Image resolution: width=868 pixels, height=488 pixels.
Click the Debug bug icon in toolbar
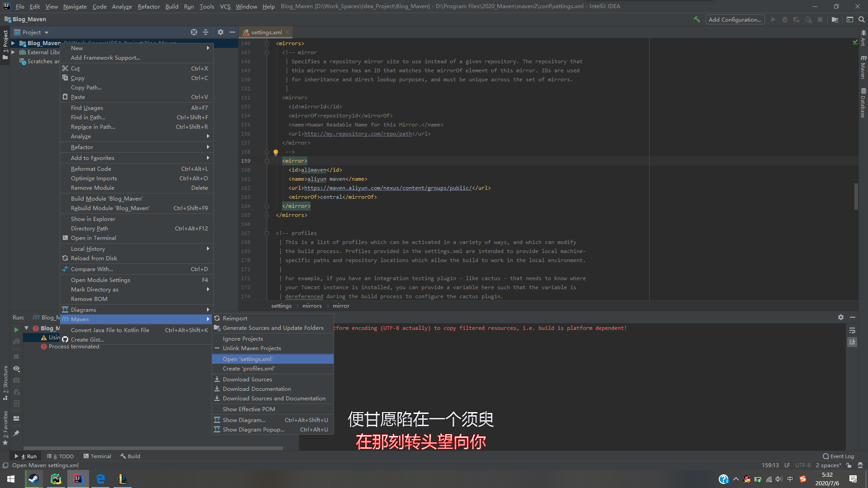pyautogui.click(x=785, y=19)
